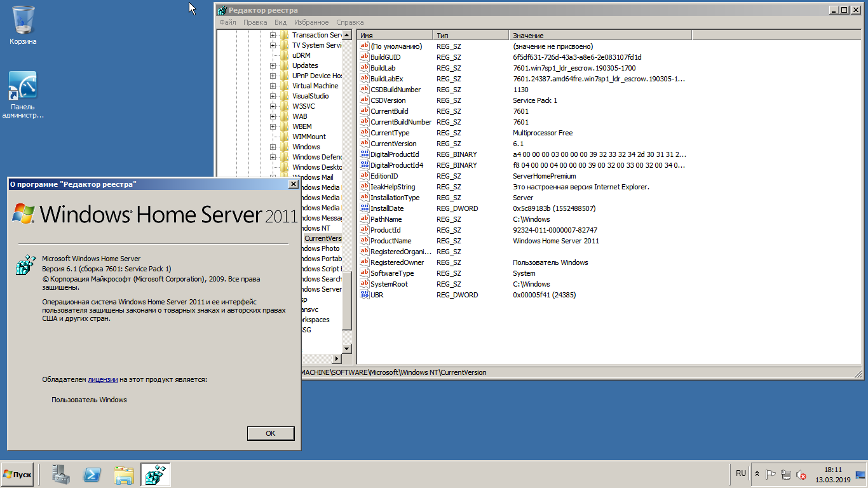Select the IeakHelpString value row
The image size is (868, 488).
tap(524, 187)
